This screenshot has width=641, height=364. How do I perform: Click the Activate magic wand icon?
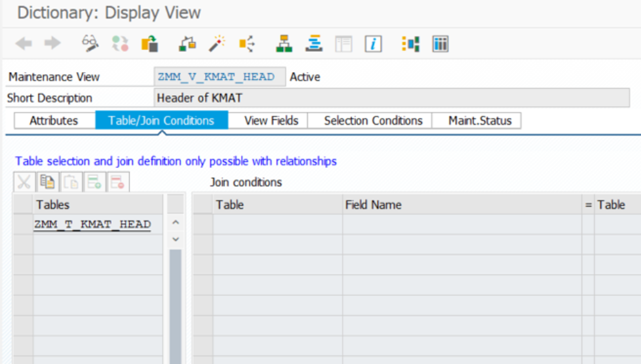[x=217, y=44]
